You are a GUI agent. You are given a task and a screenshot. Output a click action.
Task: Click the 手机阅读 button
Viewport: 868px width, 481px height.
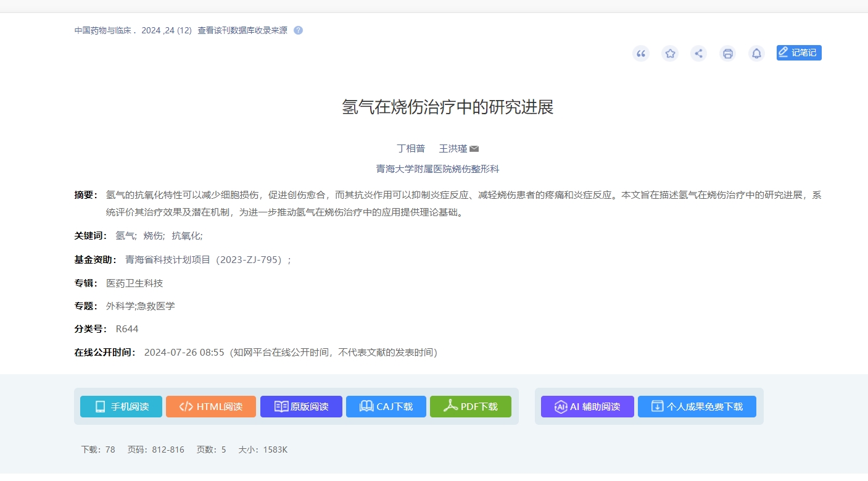tap(121, 406)
